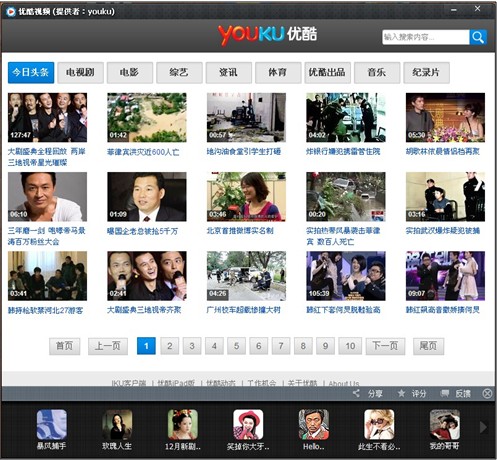Image resolution: width=497 pixels, height=460 pixels.
Task: Click the feedback speech icon 反馈
Action: coord(445,393)
